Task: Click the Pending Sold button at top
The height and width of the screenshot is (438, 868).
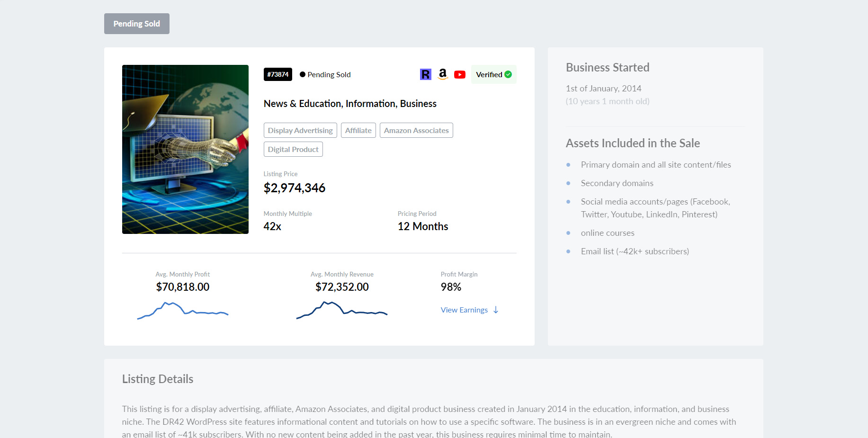Action: point(137,24)
